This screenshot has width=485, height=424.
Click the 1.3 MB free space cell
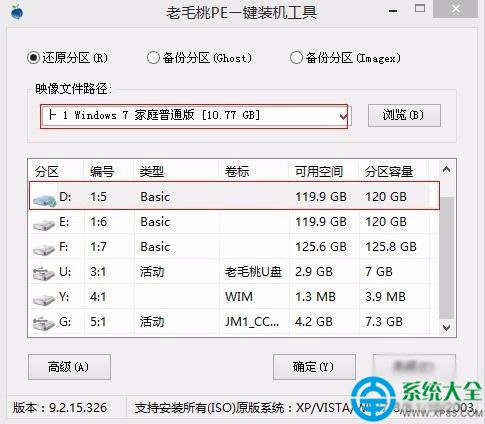click(315, 297)
